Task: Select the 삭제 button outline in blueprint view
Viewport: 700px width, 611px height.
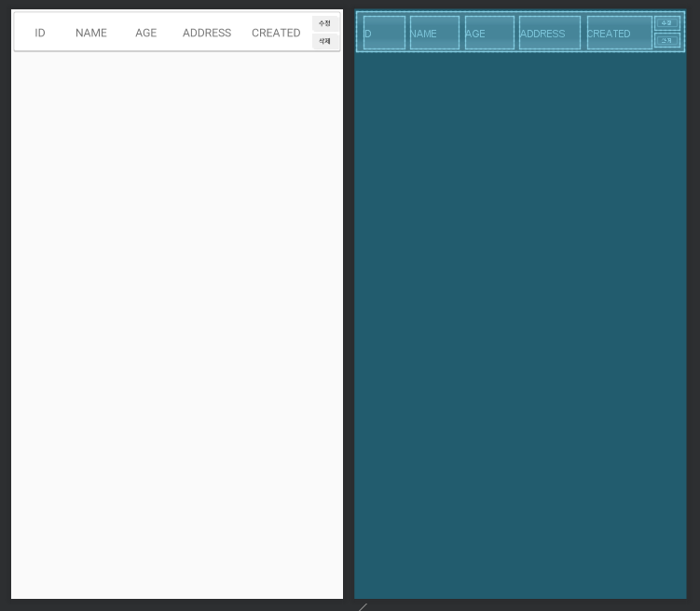Action: (667, 41)
